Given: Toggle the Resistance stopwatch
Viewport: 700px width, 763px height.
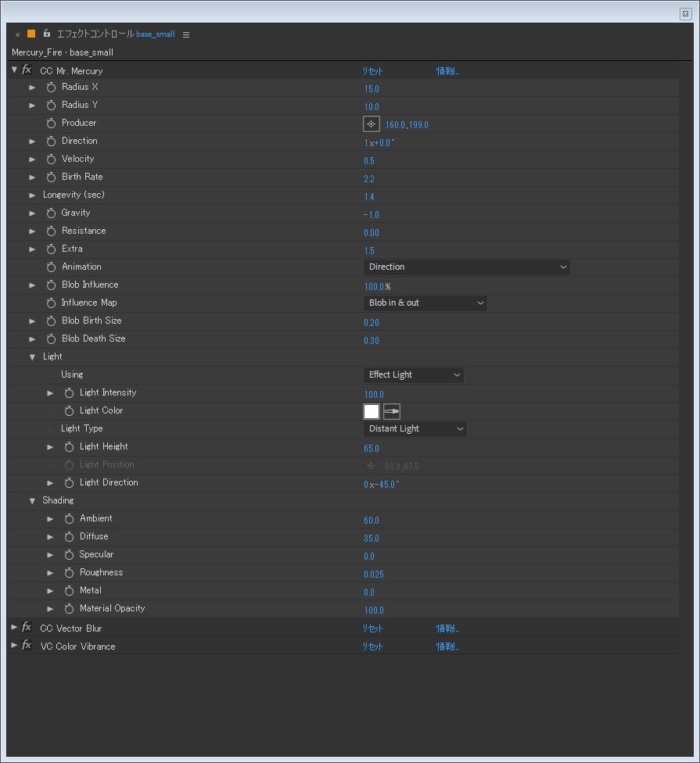Looking at the screenshot, I should [51, 231].
